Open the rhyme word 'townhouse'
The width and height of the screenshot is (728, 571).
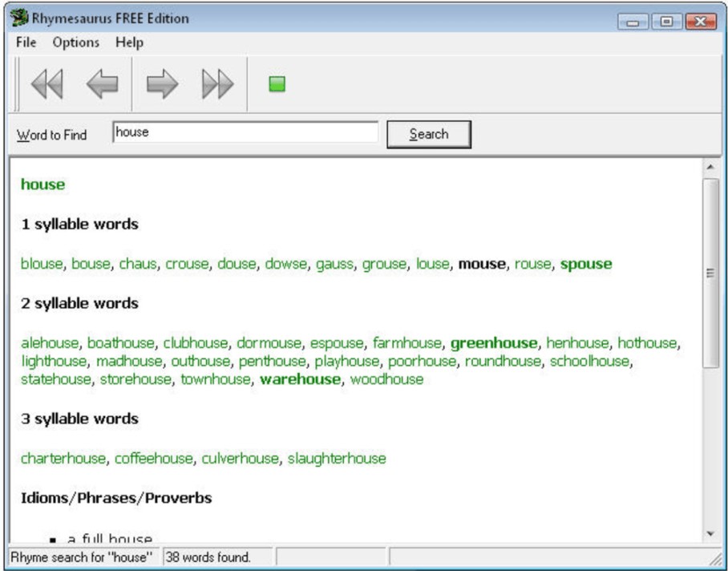pyautogui.click(x=216, y=379)
